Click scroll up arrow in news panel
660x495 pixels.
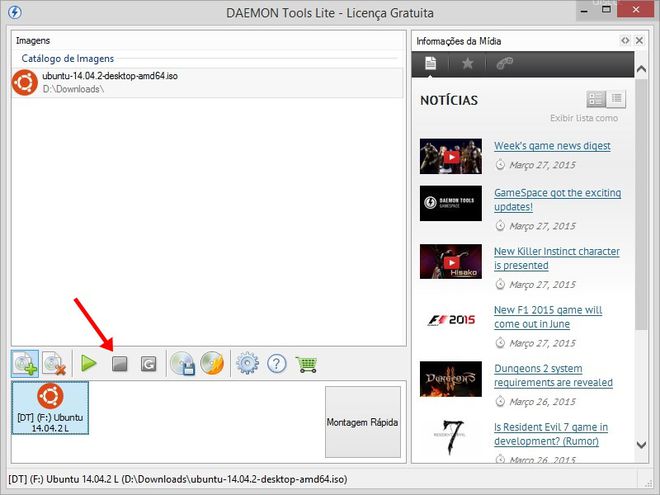[641, 69]
